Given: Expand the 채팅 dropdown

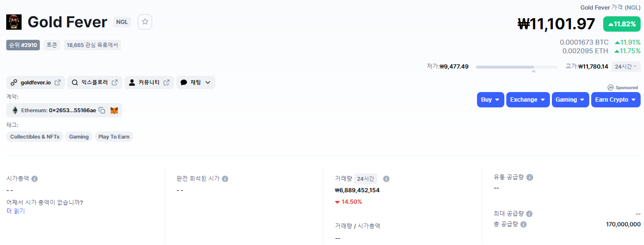Looking at the screenshot, I should coord(196,82).
